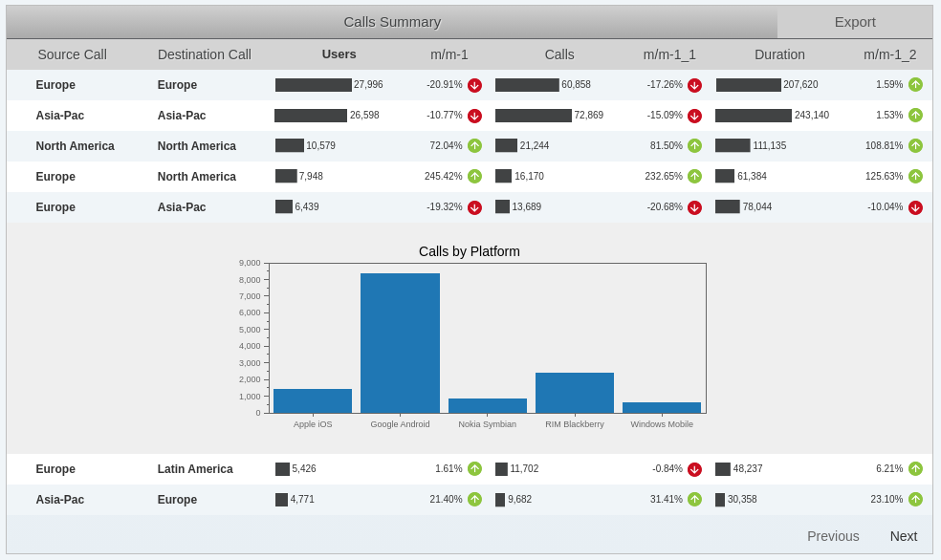Image resolution: width=941 pixels, height=560 pixels.
Task: Click red trend arrow beside -10.04% Duration
Action: click(x=915, y=207)
